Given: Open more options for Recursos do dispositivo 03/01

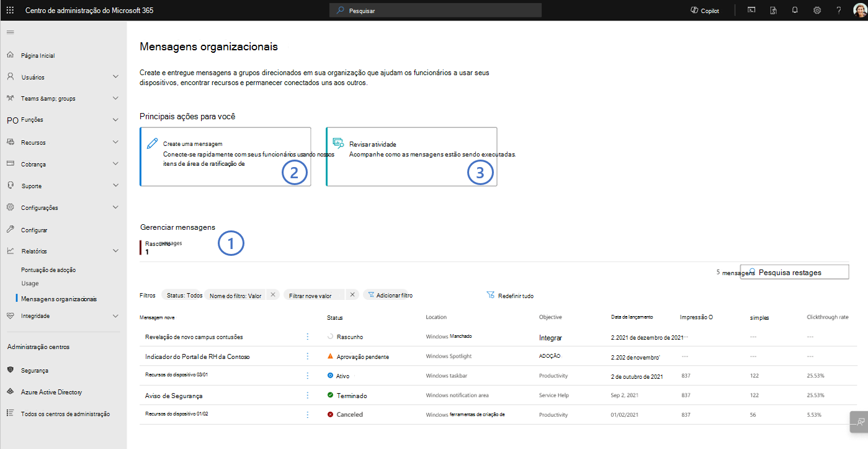Looking at the screenshot, I should (307, 376).
